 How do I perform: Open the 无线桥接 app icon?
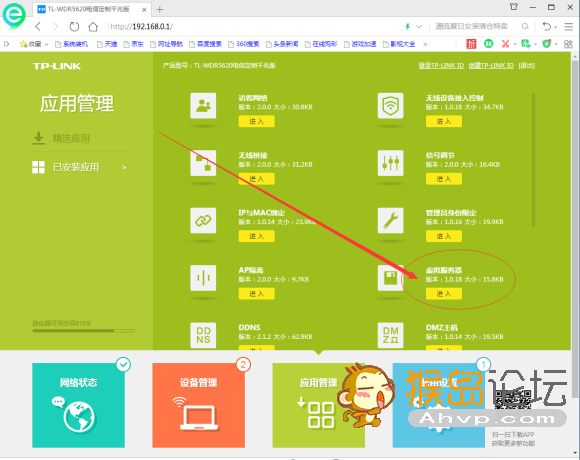point(203,163)
